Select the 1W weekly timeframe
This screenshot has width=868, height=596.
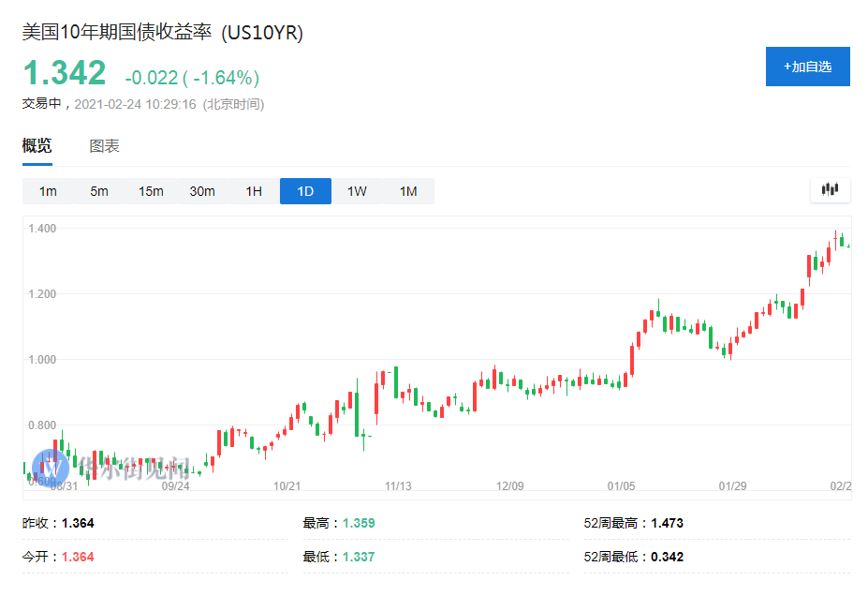(x=356, y=190)
